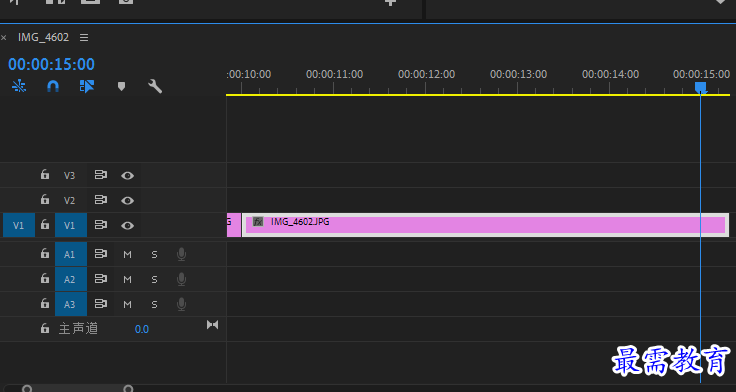Toggle lock on track V2
Screen dimensions: 736x392
pos(45,200)
